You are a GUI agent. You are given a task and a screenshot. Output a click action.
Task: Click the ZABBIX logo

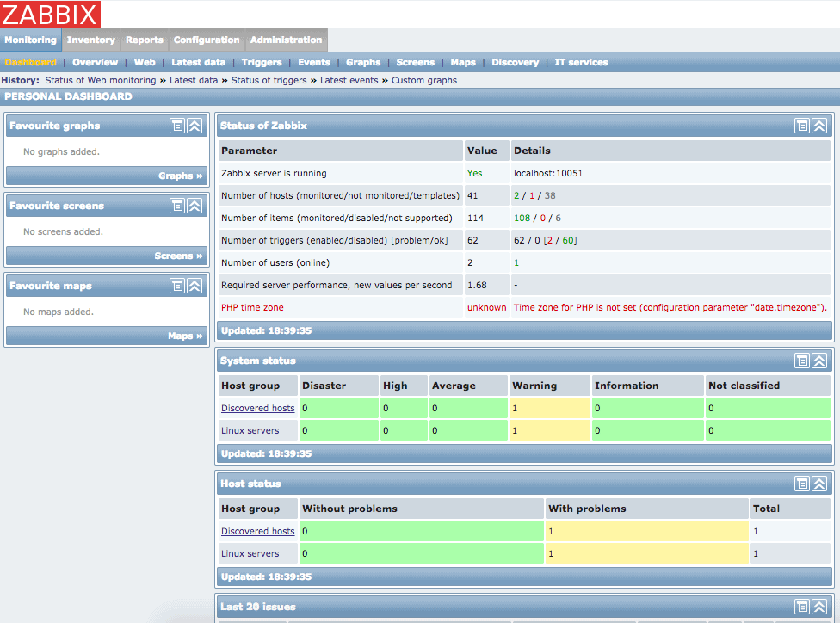coord(51,14)
